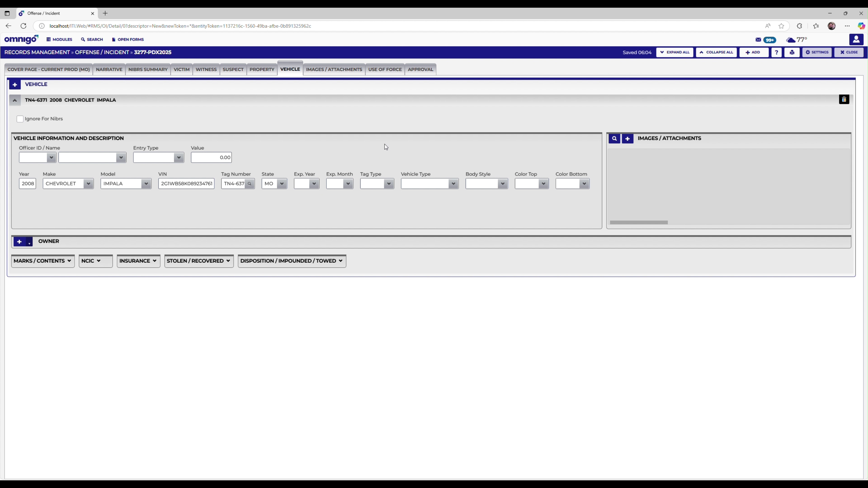Expand the MARKS / CONTENTS section
Image resolution: width=868 pixels, height=488 pixels.
42,261
